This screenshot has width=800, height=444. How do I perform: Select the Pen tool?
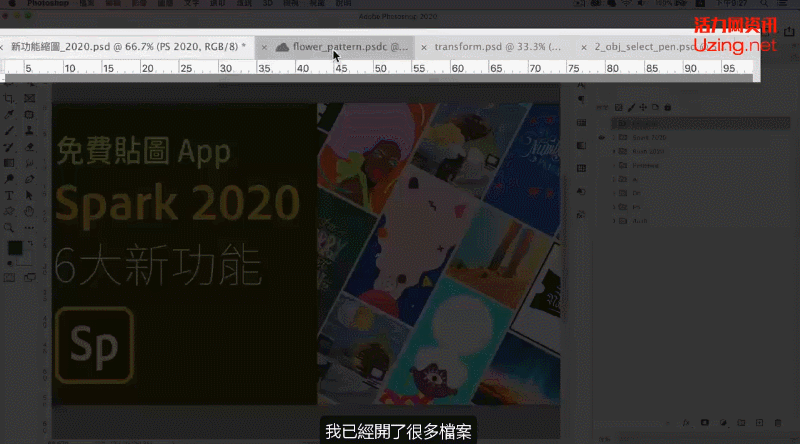click(x=30, y=180)
